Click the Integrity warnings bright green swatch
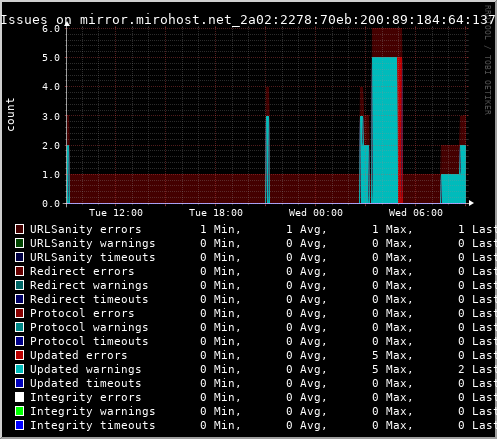 [20, 411]
